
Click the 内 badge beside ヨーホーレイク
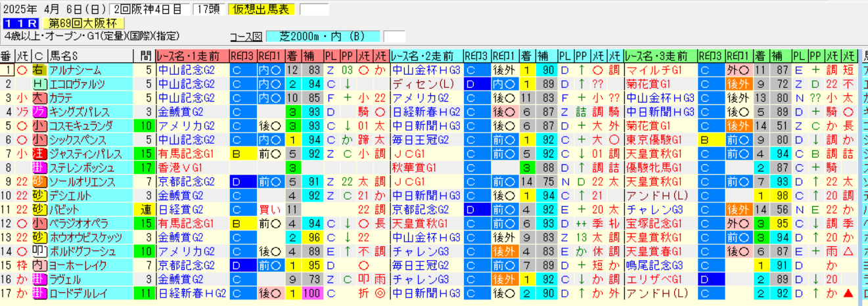(x=39, y=265)
